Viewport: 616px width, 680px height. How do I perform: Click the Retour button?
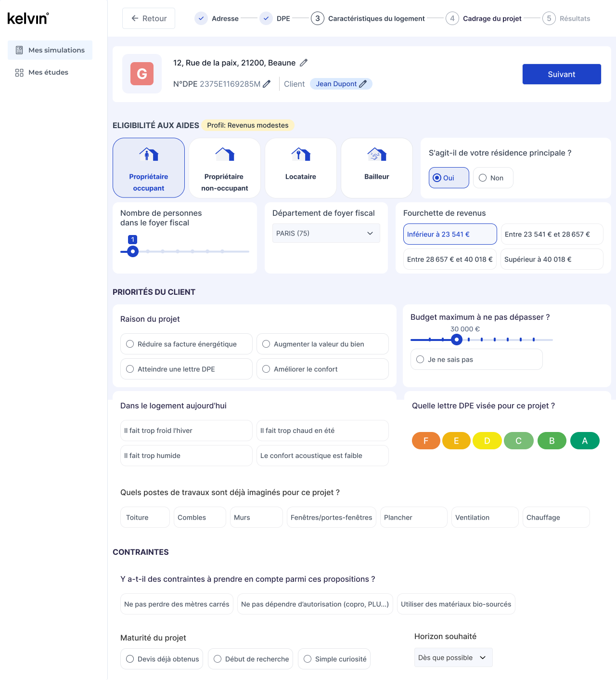tap(149, 18)
